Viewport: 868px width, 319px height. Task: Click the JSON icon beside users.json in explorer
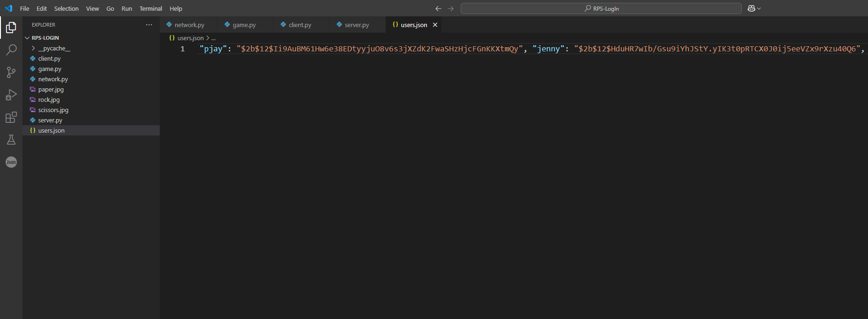(33, 130)
